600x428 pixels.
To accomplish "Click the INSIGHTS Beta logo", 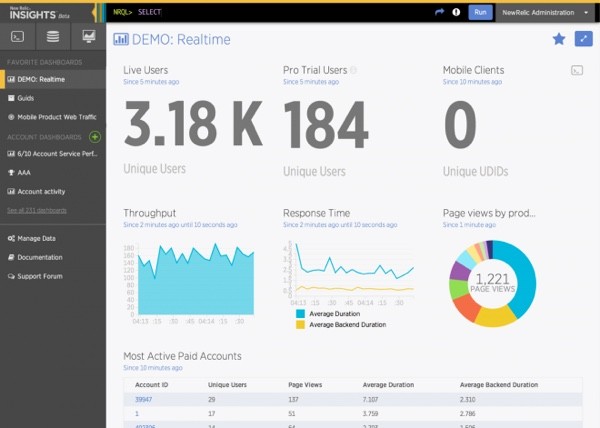I will coord(39,13).
